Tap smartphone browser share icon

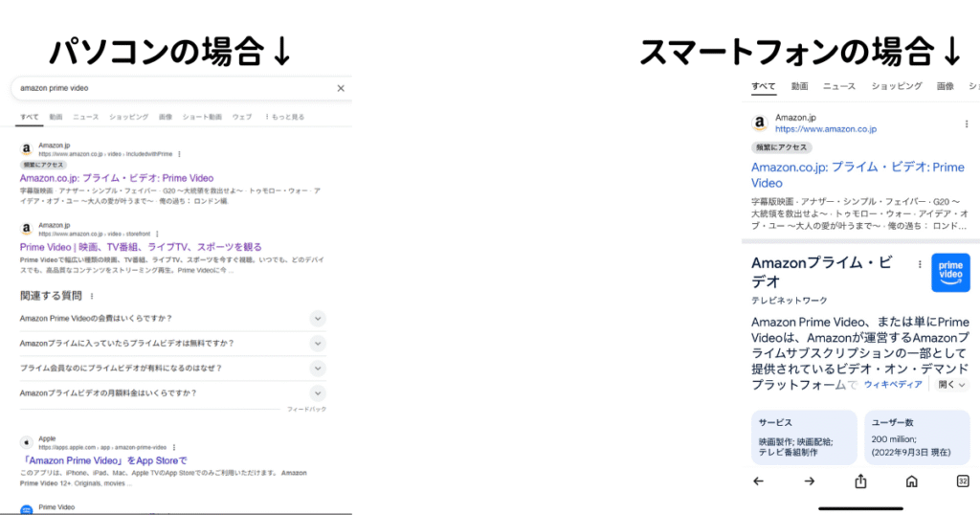860,481
